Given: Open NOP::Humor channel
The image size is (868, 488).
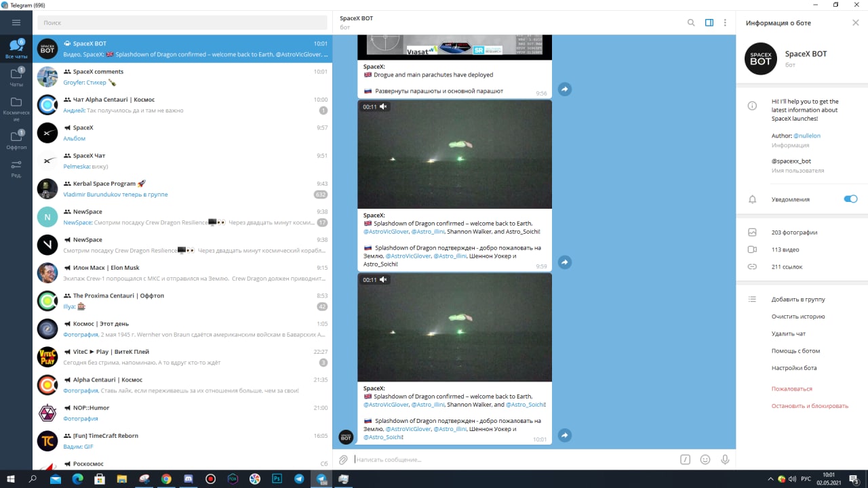Looking at the screenshot, I should coord(182,413).
